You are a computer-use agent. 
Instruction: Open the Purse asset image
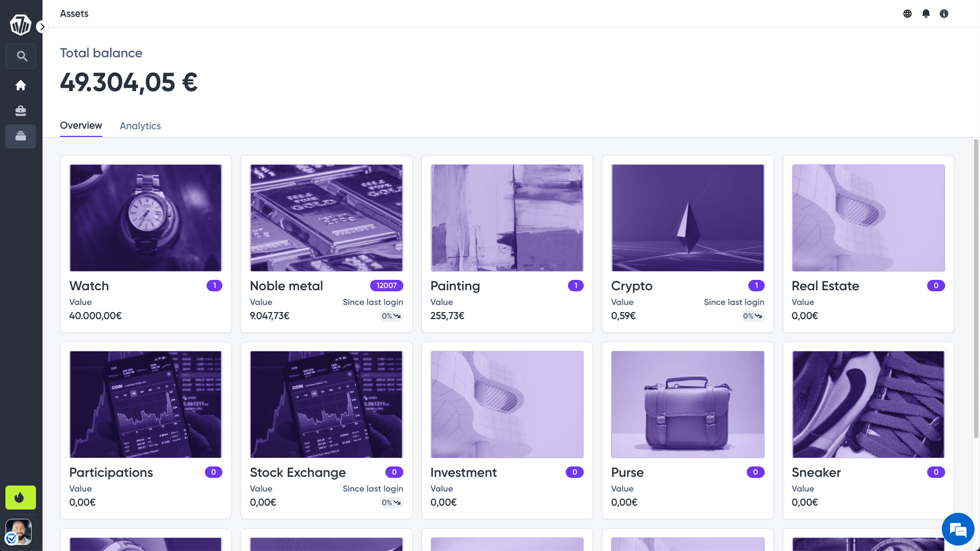[688, 404]
